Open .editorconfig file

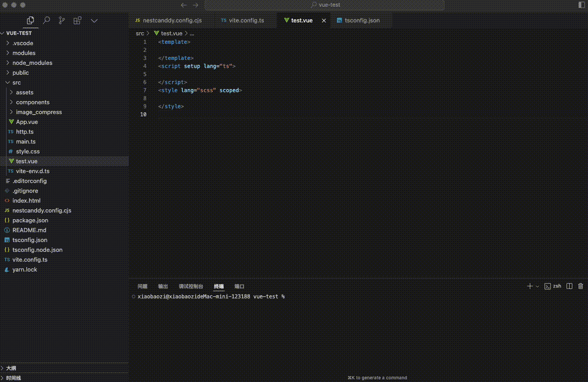[x=64, y=181]
